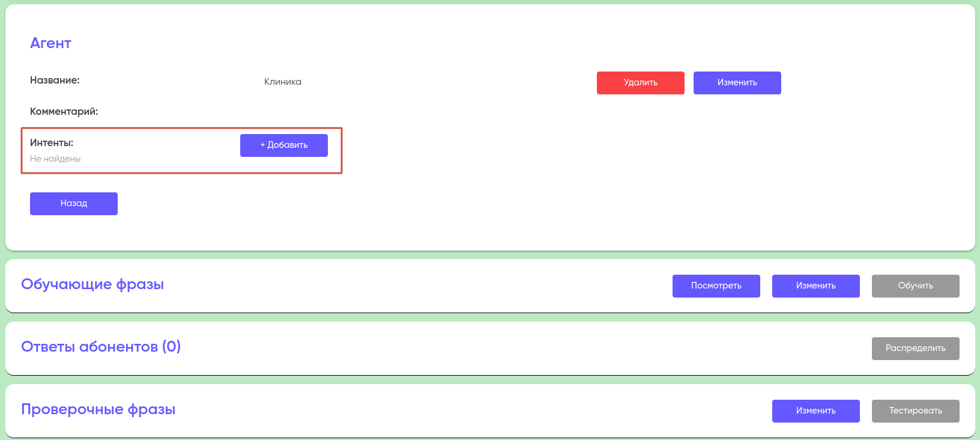Add a new intent with + Добавить
Screen dimensions: 980x440
[x=284, y=145]
